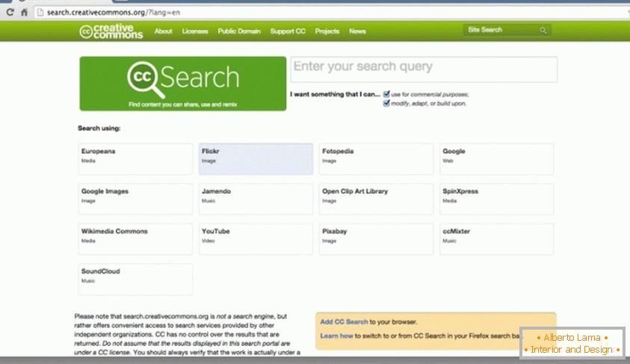
Task: Open the Creative Commons logo home link
Action: [x=111, y=31]
